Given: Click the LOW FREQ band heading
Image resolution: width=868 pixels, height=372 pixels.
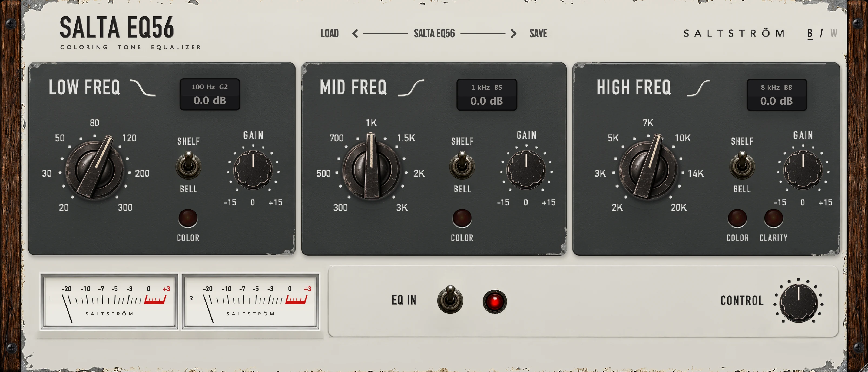Looking at the screenshot, I should click(x=84, y=88).
